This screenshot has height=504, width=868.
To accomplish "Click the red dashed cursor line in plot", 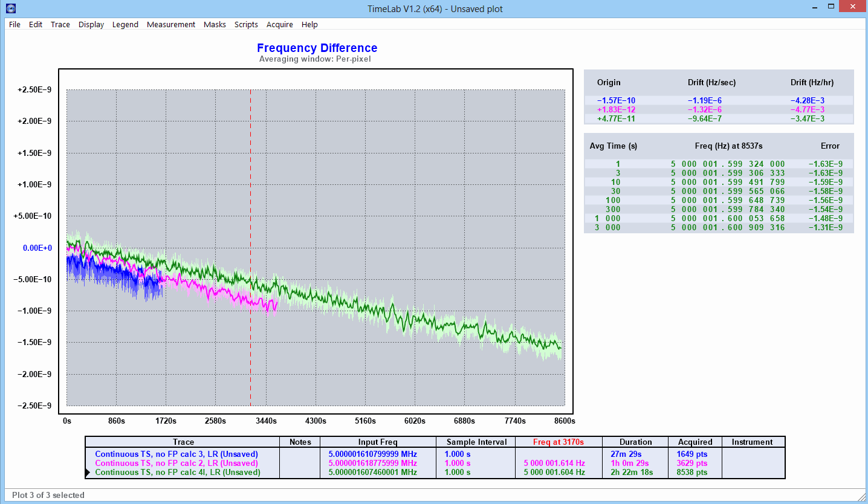I will point(250,248).
